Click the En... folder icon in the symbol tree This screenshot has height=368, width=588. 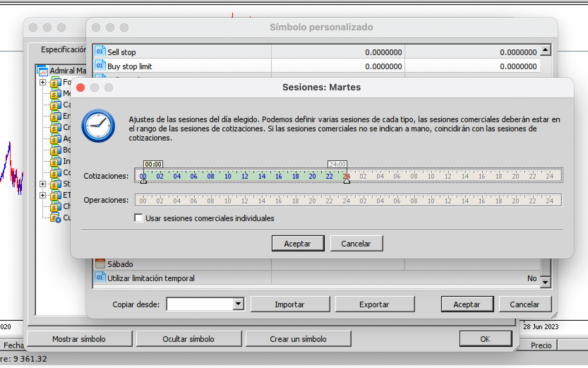[x=55, y=117]
